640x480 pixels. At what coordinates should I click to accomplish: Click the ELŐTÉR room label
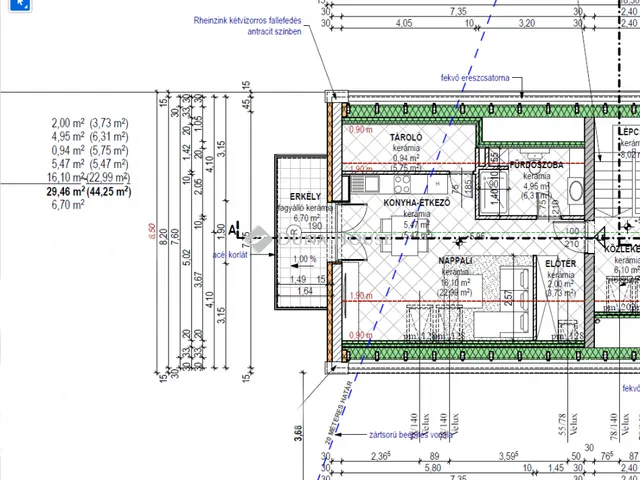coord(560,263)
